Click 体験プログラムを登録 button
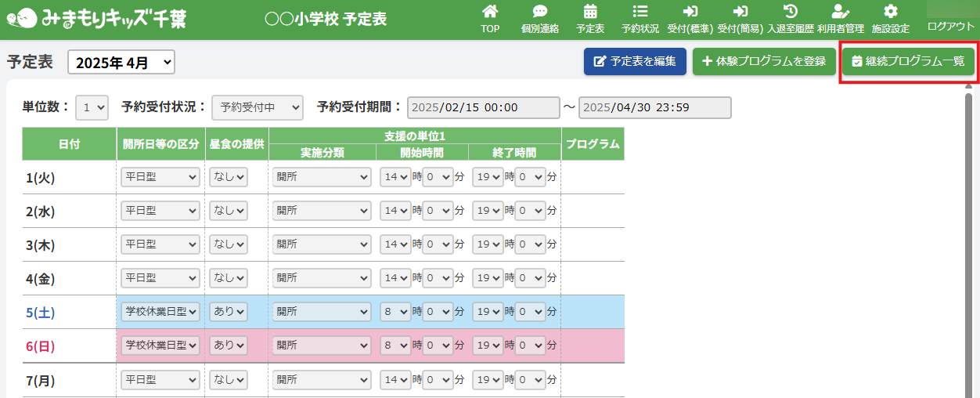Screen dimensions: 980x398 (764, 61)
